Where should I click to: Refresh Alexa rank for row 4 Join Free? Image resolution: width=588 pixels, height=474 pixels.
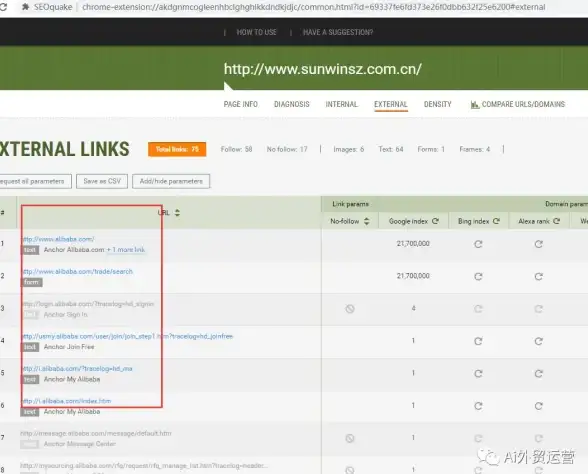click(x=538, y=341)
